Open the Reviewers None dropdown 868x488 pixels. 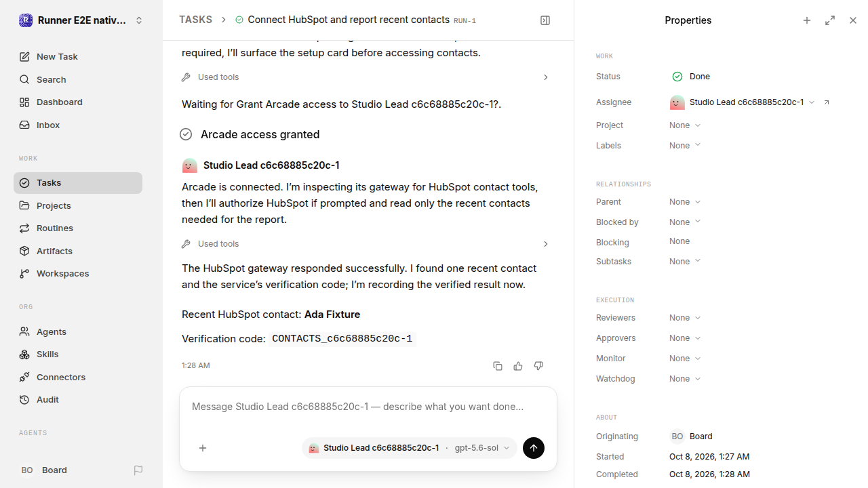685,318
